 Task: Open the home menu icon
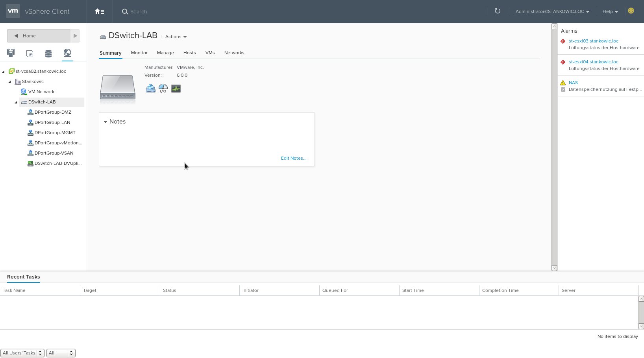(100, 11)
